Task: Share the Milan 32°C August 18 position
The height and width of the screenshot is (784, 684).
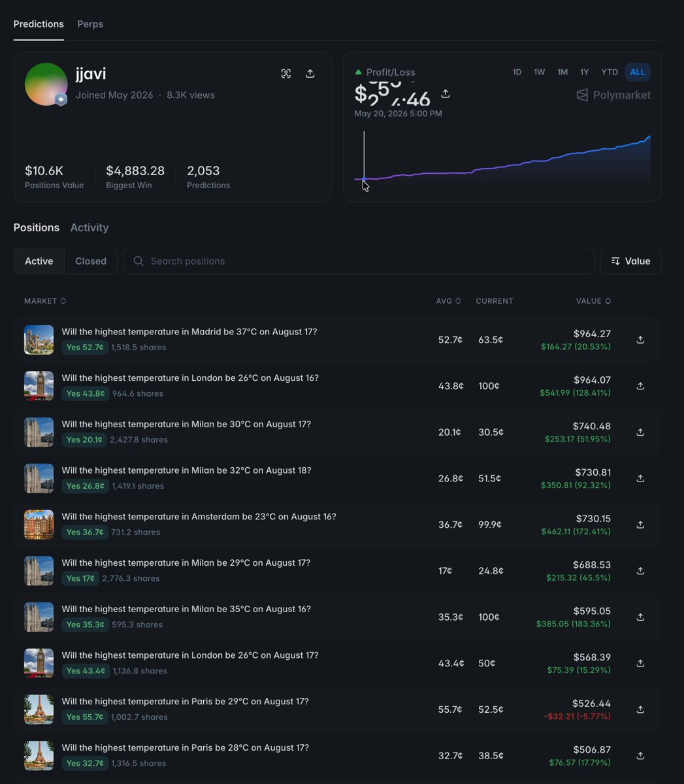Action: (x=640, y=478)
